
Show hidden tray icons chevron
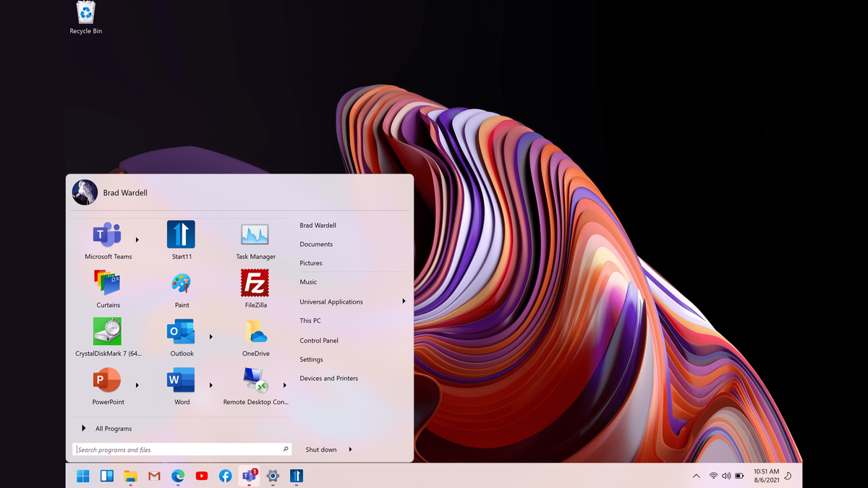click(697, 476)
